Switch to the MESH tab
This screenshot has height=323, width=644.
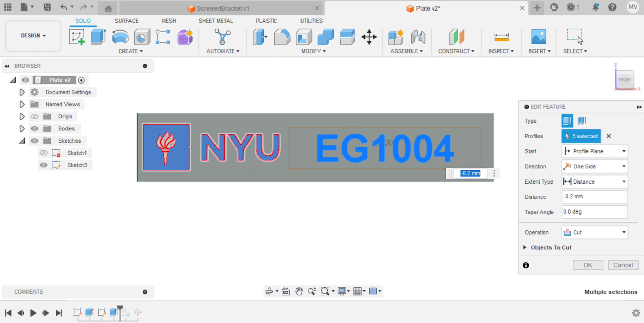pyautogui.click(x=169, y=21)
